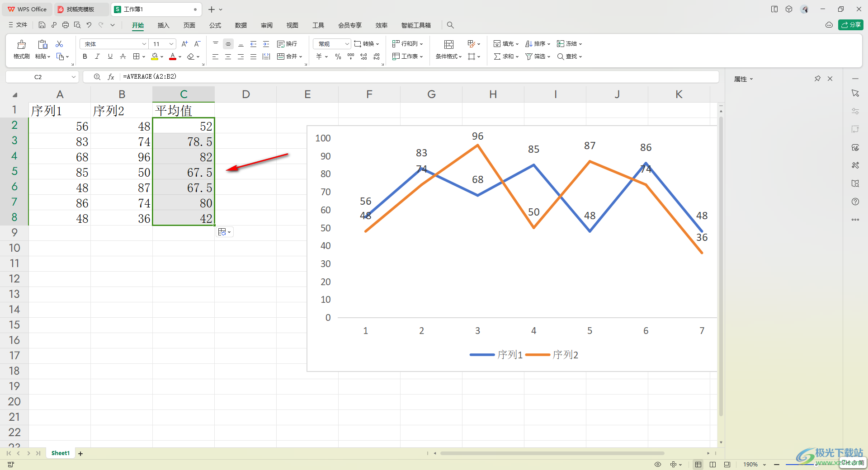This screenshot has height=470, width=868.
Task: Expand the Name Box dropdown arrow
Action: (x=74, y=77)
